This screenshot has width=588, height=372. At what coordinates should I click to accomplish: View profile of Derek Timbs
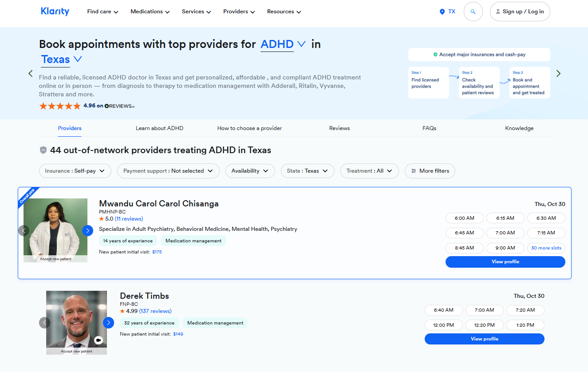pos(485,339)
